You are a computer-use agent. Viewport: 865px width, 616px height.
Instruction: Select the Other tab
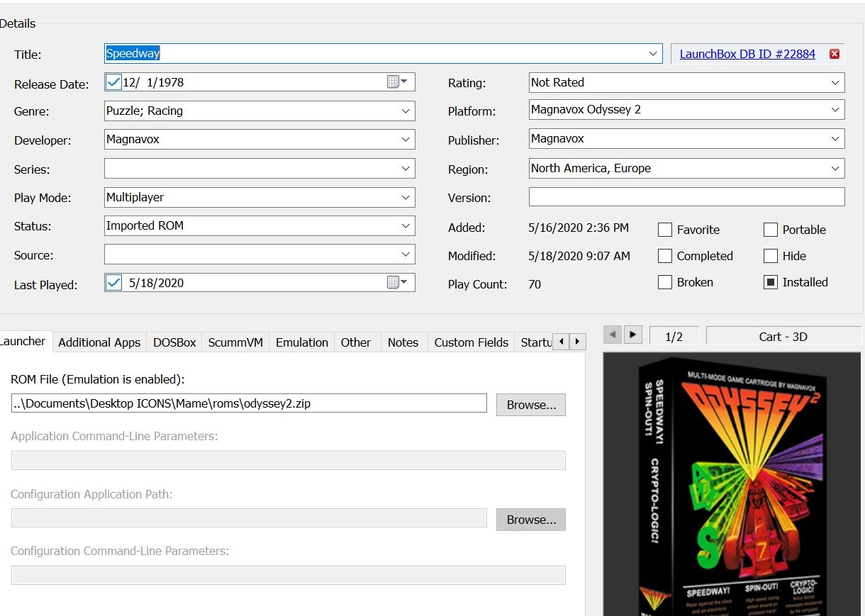tap(356, 342)
